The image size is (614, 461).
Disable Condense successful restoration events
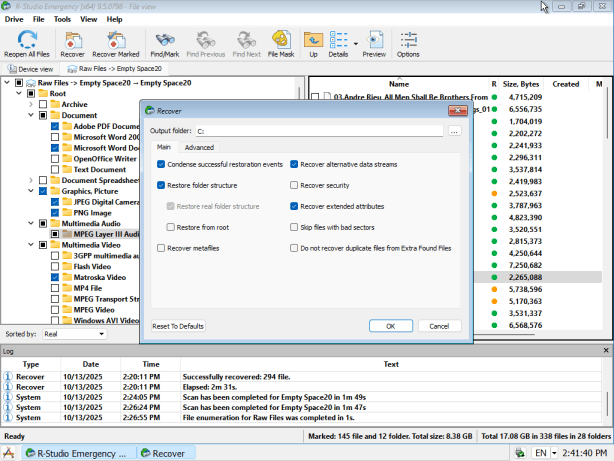(162, 164)
